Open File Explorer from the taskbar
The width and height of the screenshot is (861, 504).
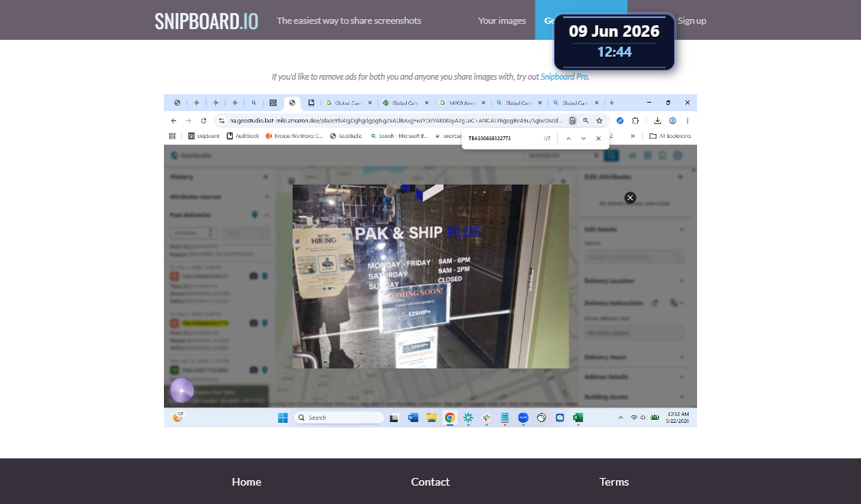431,417
